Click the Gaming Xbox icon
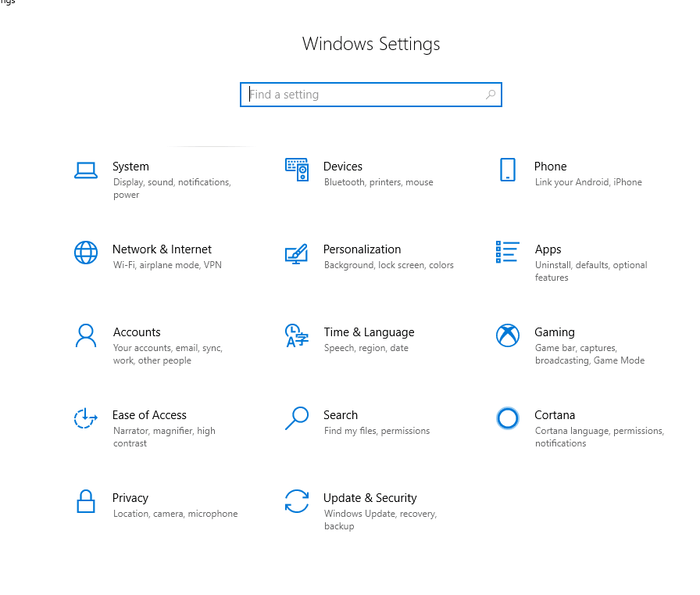This screenshot has width=700, height=595. (507, 335)
